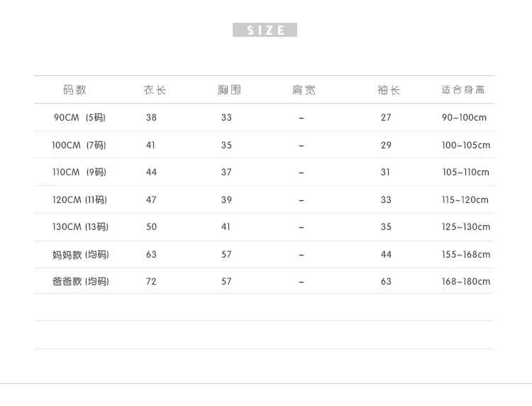The width and height of the screenshot is (532, 406).
Task: Click chest value 57 in 妈妈款 row
Action: tap(226, 255)
